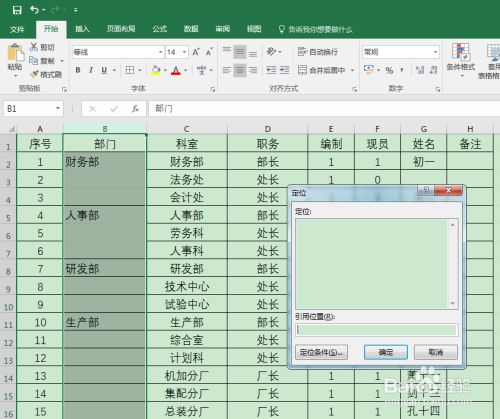500x419 pixels.
Task: Apply cell borders with the border icon
Action: point(130,70)
